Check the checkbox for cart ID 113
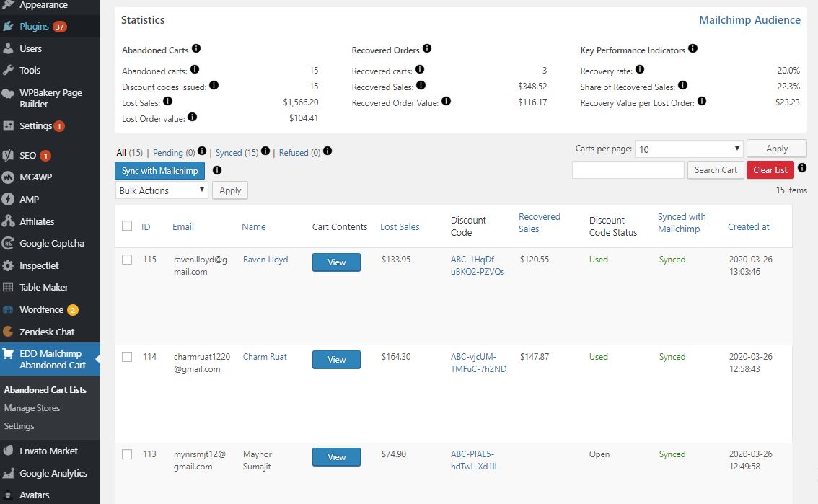Screen dimensions: 818x504 (x=127, y=454)
